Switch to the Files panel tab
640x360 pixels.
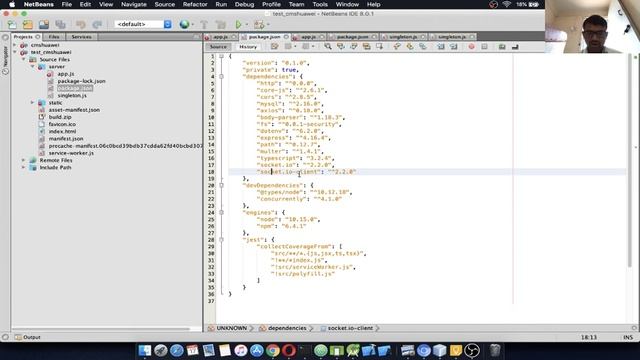point(54,37)
